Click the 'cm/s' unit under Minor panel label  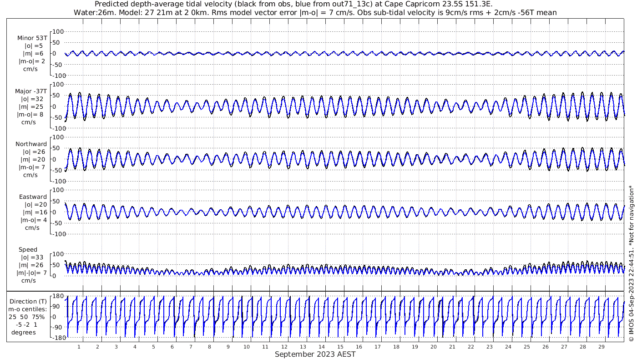click(30, 69)
